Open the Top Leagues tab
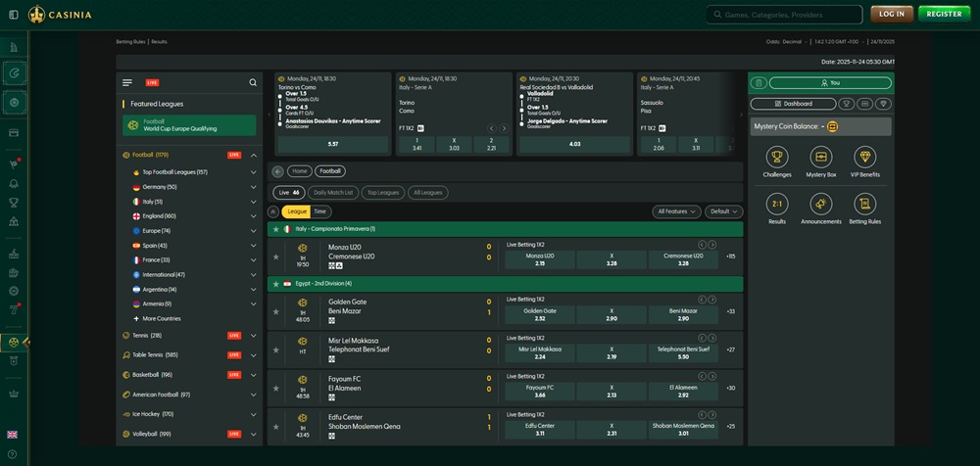Viewport: 980px width, 466px height. pos(383,193)
